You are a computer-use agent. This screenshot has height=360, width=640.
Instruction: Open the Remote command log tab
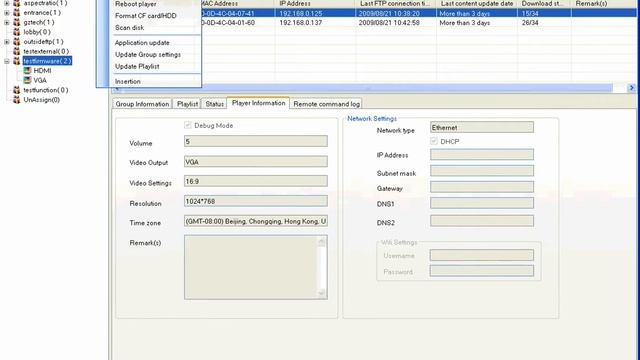pos(327,104)
